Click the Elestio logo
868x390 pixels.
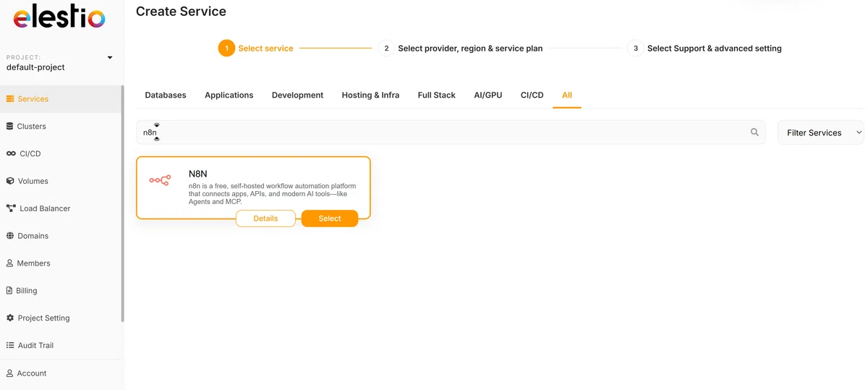[59, 17]
